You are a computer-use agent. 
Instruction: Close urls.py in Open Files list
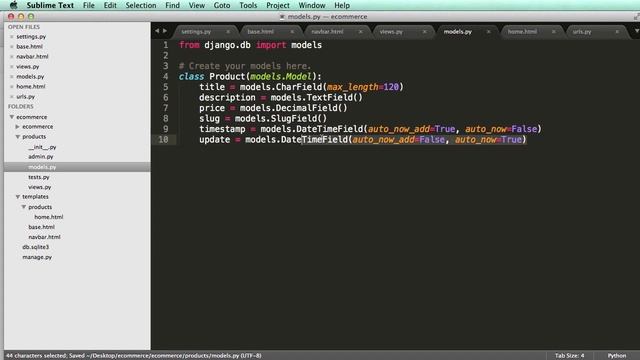11,97
